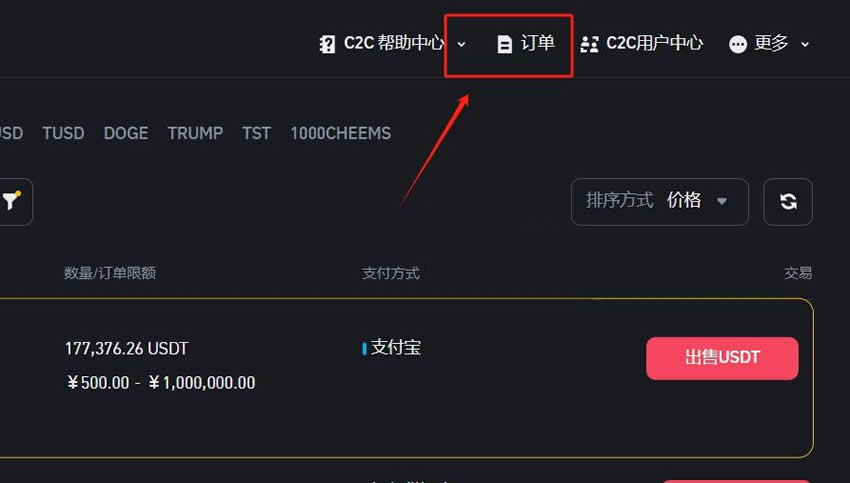Expand the 更多 menu chevron

click(x=805, y=44)
